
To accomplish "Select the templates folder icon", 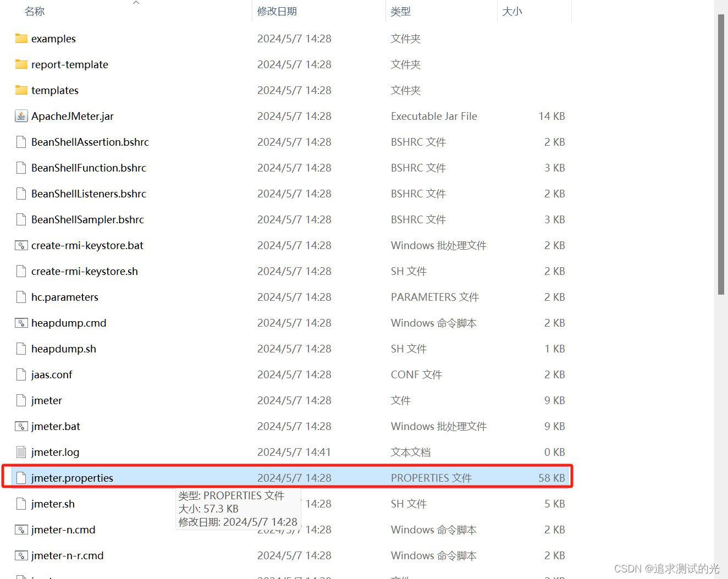I will 21,90.
